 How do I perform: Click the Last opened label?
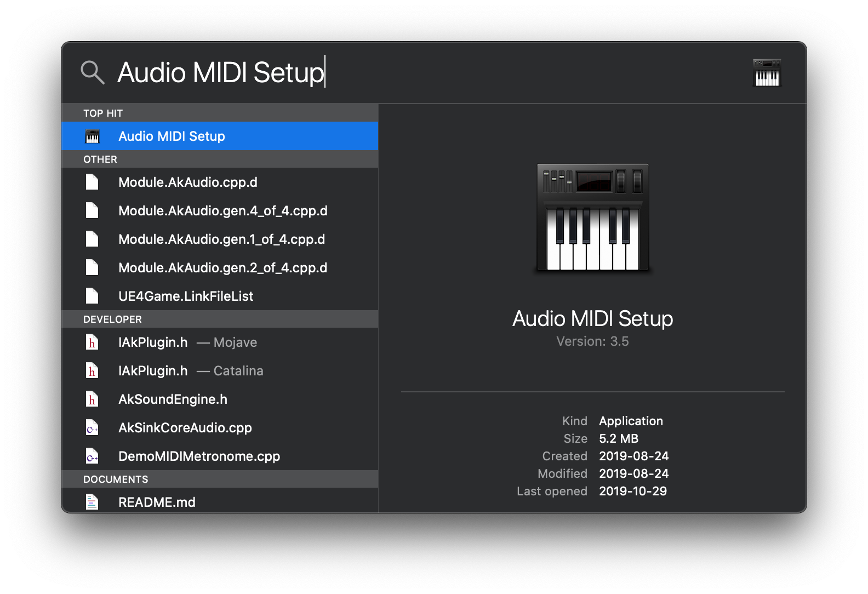click(x=552, y=491)
